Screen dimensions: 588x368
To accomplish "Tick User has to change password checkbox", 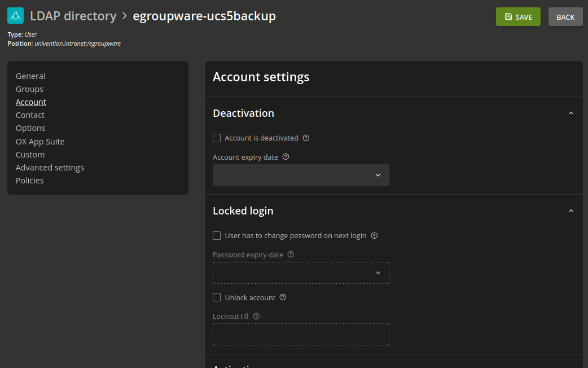I will click(217, 235).
